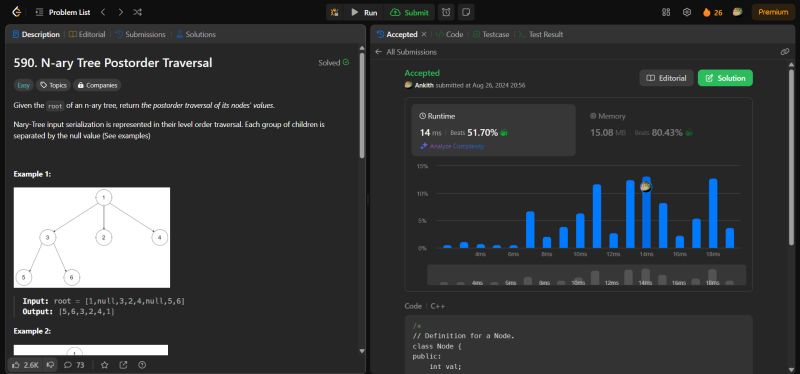This screenshot has width=800, height=374.
Task: Expand the Topics tag
Action: [x=53, y=85]
